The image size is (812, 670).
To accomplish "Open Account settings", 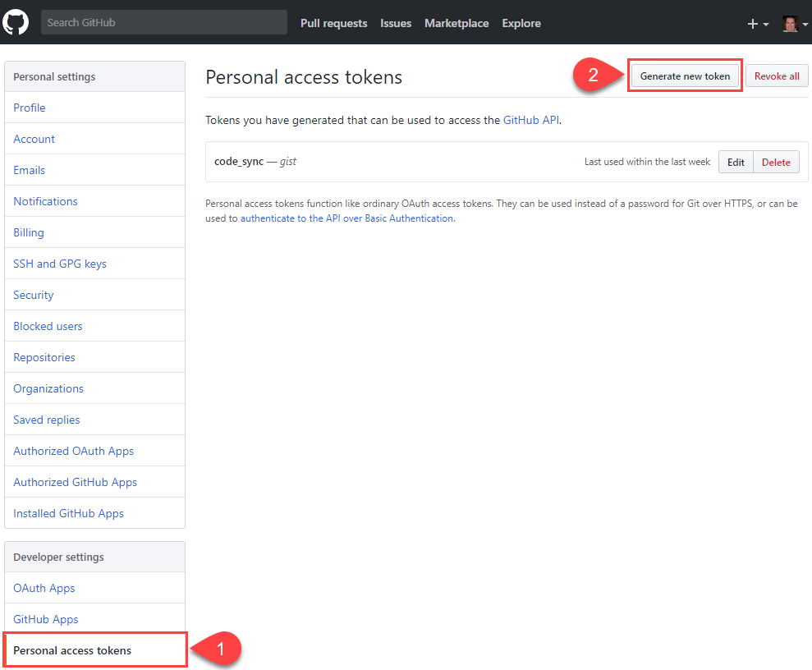I will click(x=94, y=139).
